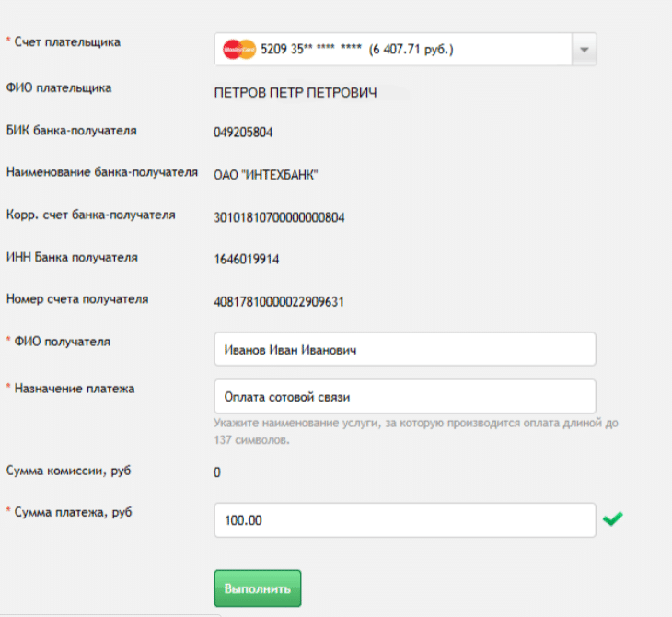Click the recipient account number 40817810000022909631
This screenshot has width=672, height=617.
pyautogui.click(x=280, y=301)
